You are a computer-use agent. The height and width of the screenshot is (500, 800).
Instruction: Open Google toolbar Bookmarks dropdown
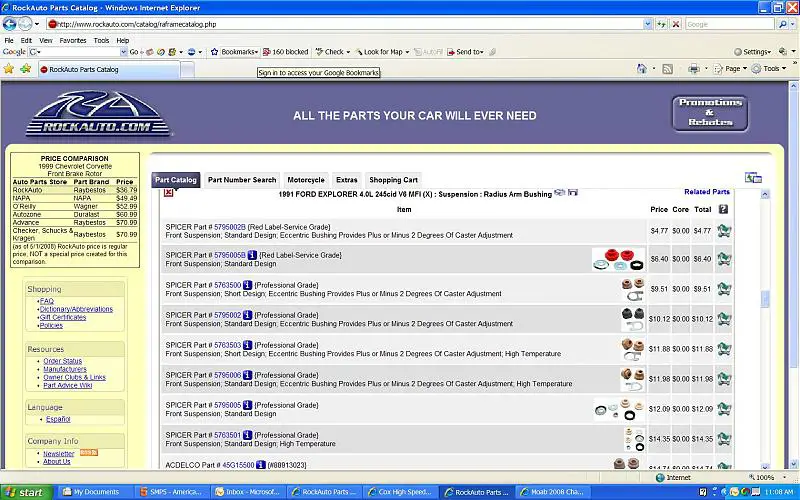[x=235, y=52]
